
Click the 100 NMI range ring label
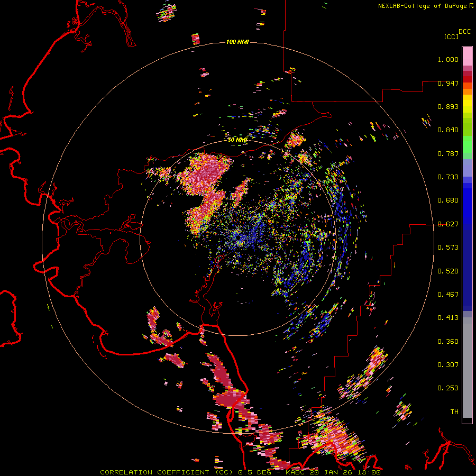pos(237,42)
